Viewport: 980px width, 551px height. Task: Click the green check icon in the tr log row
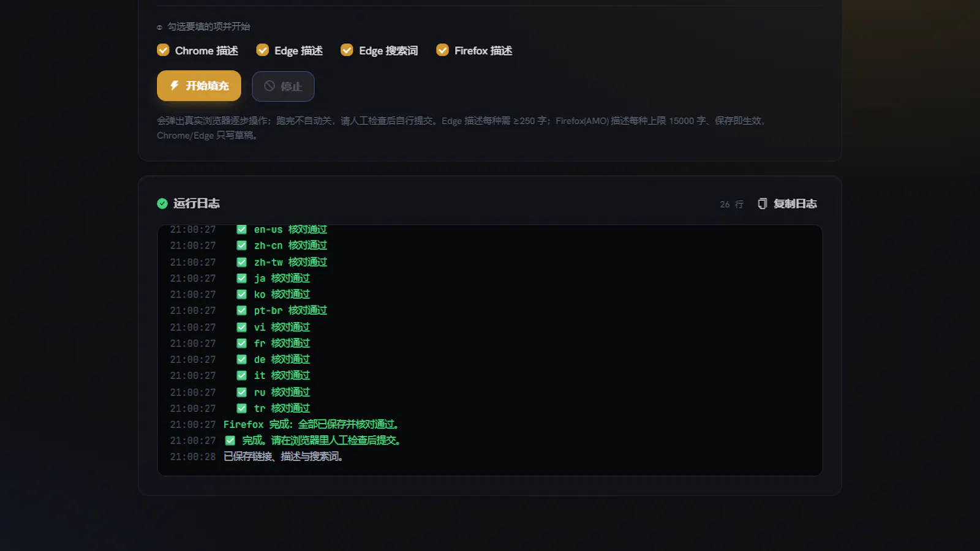(x=242, y=408)
